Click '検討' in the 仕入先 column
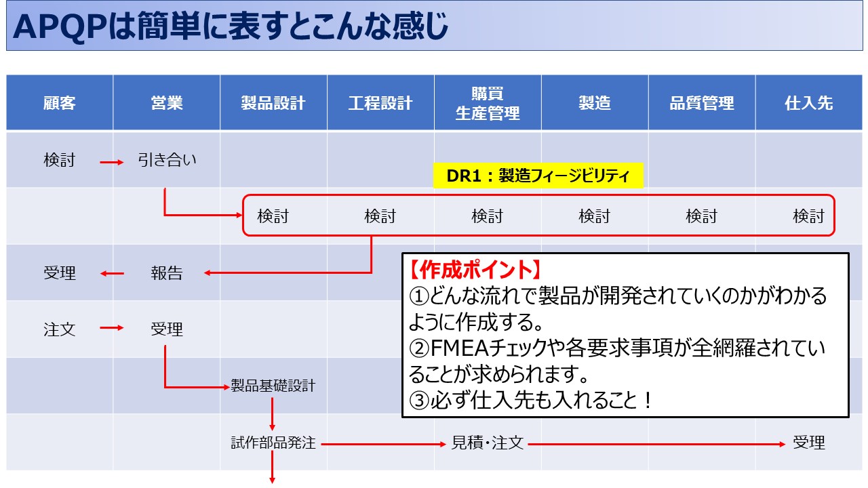Viewport: 868px width, 488px height. [809, 216]
